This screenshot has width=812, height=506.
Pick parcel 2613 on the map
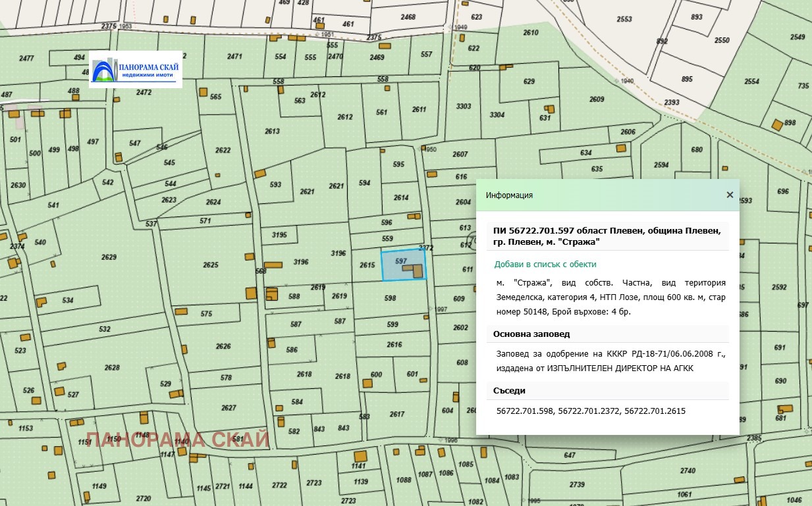pos(272,131)
